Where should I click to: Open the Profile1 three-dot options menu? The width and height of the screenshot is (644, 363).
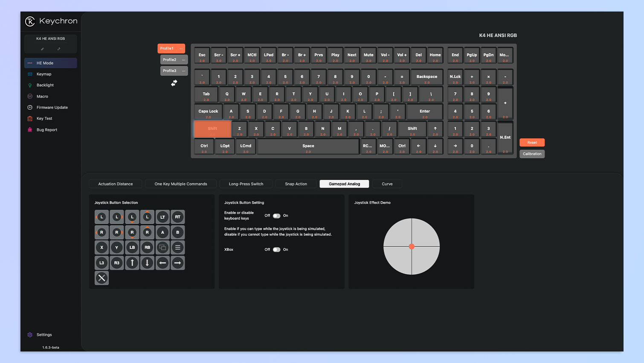tap(181, 49)
